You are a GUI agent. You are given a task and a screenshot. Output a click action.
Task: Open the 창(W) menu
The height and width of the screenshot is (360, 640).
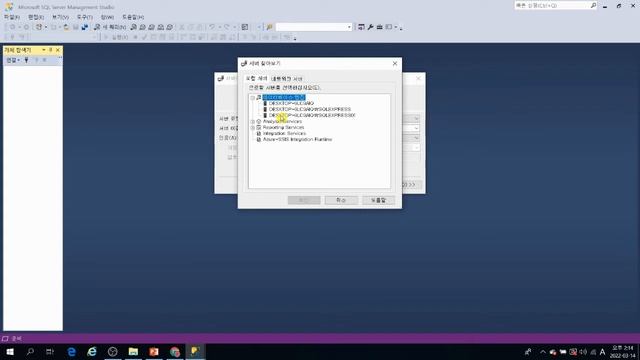(107, 17)
